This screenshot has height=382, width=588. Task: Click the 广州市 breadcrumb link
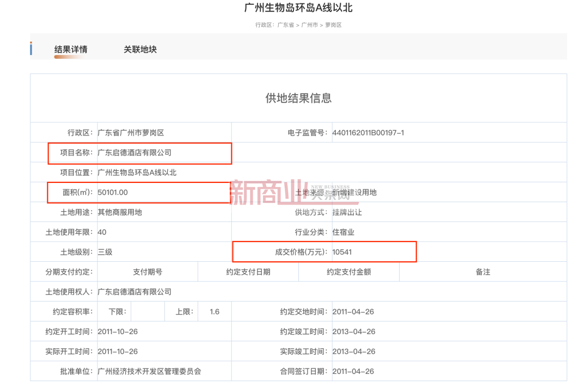[310, 25]
